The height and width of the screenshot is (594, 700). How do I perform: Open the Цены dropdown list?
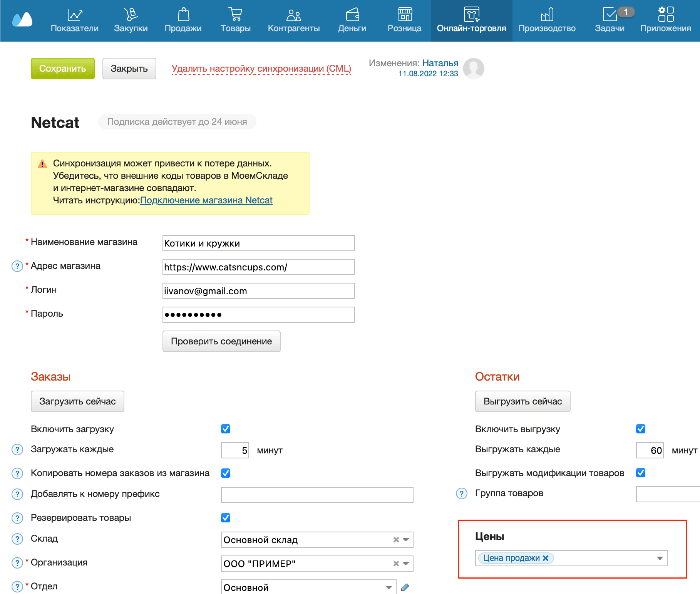click(660, 558)
